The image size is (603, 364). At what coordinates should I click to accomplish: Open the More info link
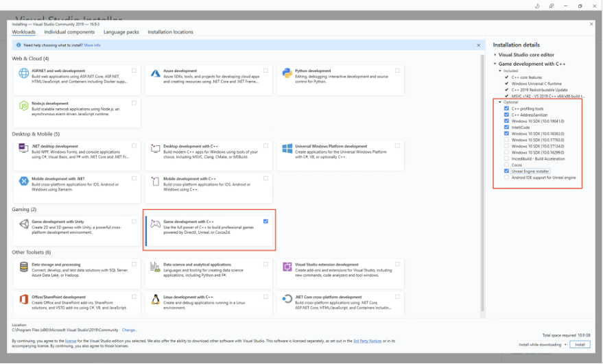(93, 45)
